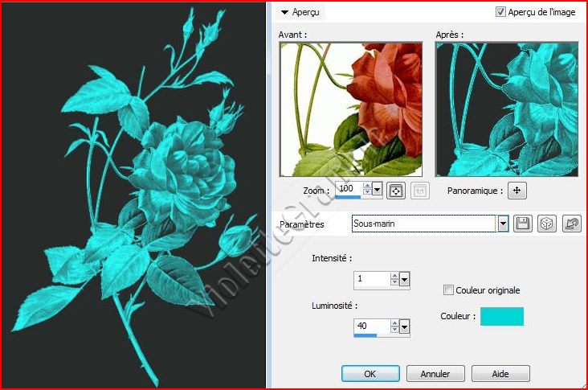The width and height of the screenshot is (588, 390).
Task: Click the Avant preview thumbnail
Action: [350, 109]
